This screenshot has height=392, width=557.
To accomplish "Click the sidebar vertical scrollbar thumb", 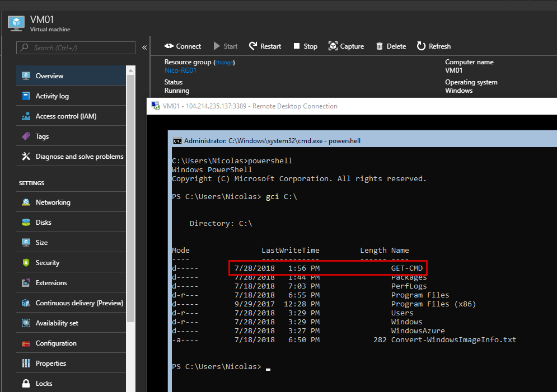I will tap(131, 198).
